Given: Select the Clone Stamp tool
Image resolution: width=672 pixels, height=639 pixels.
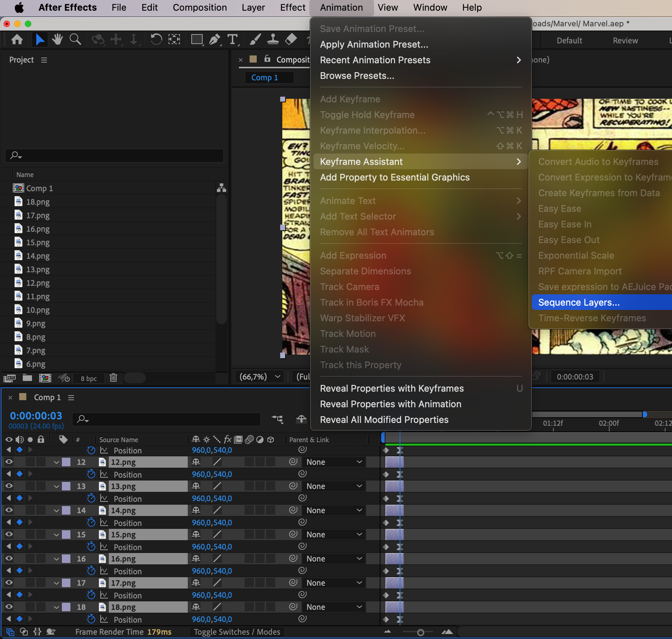Looking at the screenshot, I should tap(273, 39).
